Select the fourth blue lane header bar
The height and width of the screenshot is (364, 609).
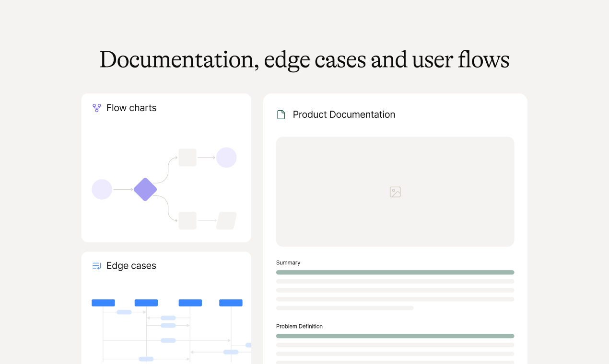pos(231,302)
